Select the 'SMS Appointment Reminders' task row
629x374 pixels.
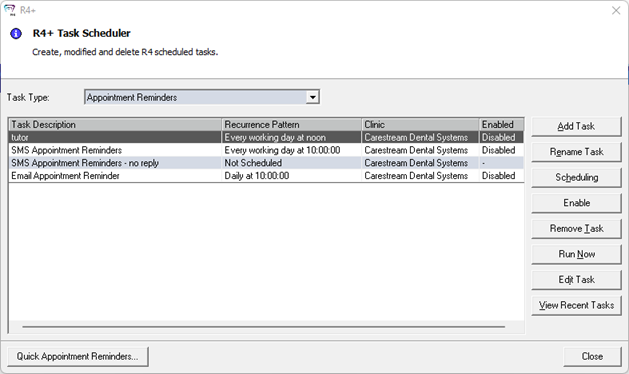point(266,150)
